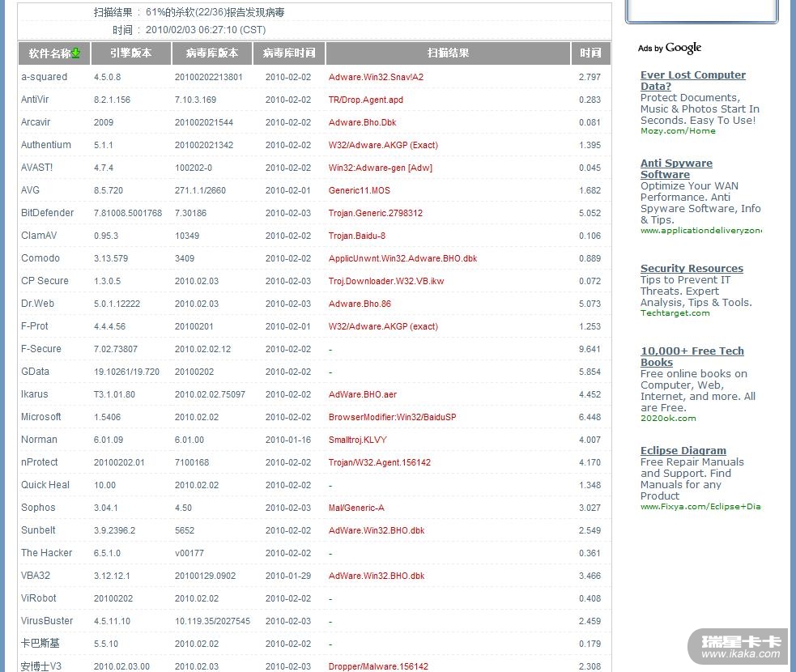Click the Smalltroj.KLVY result
The height and width of the screenshot is (672, 796).
358,440
